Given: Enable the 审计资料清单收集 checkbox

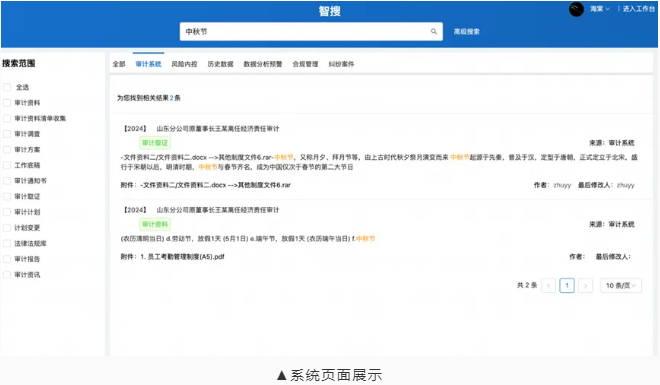Looking at the screenshot, I should coord(7,118).
